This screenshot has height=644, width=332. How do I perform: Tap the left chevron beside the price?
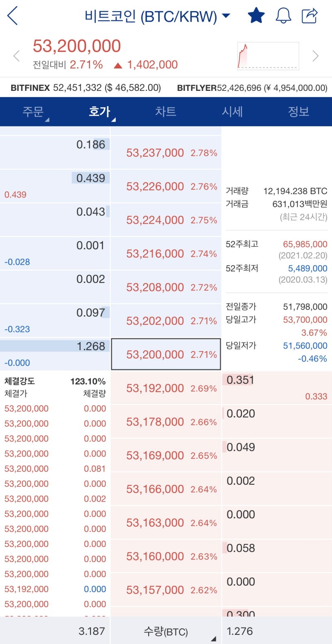click(x=16, y=55)
